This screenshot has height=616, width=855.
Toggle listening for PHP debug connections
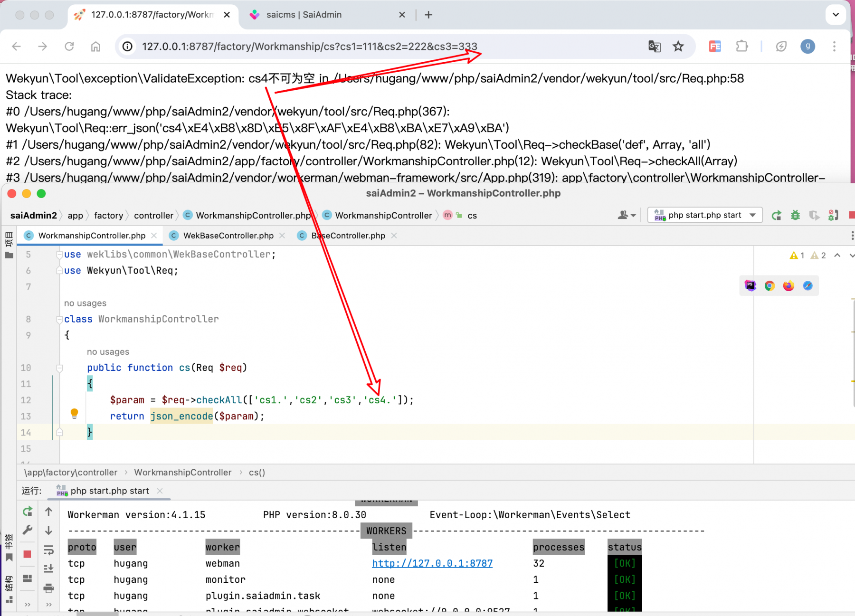[x=833, y=215]
